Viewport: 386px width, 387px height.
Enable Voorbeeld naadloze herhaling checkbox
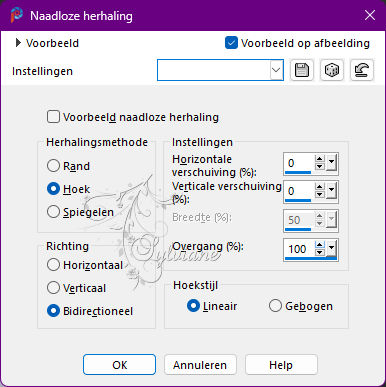[x=53, y=117]
